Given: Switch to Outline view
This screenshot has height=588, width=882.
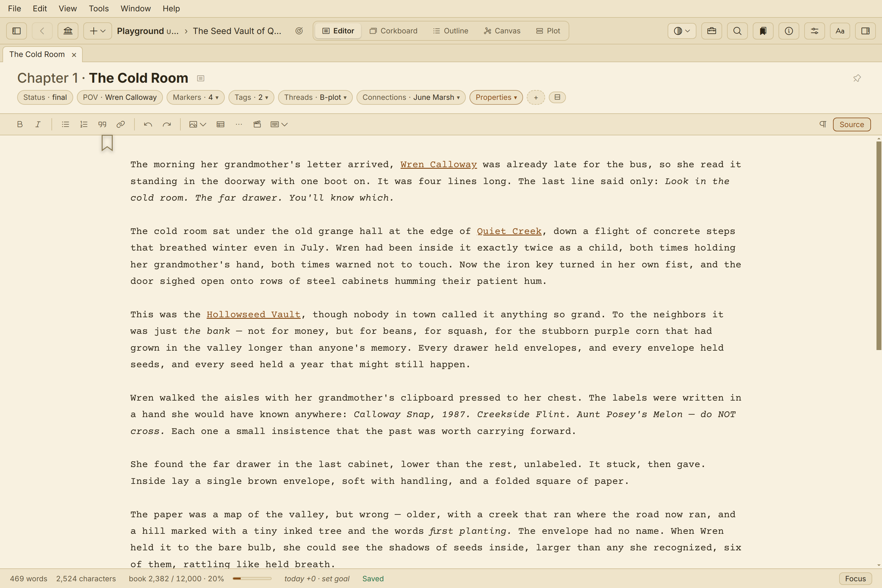Looking at the screenshot, I should click(451, 31).
